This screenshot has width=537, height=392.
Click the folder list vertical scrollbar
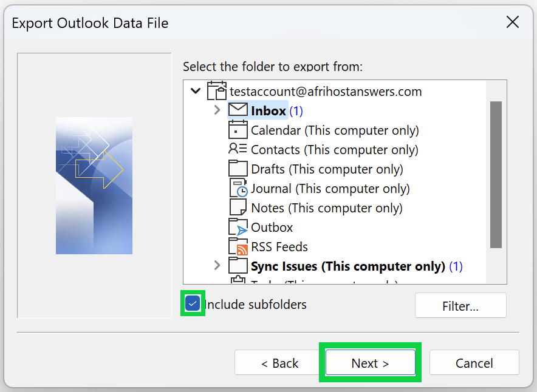click(496, 175)
